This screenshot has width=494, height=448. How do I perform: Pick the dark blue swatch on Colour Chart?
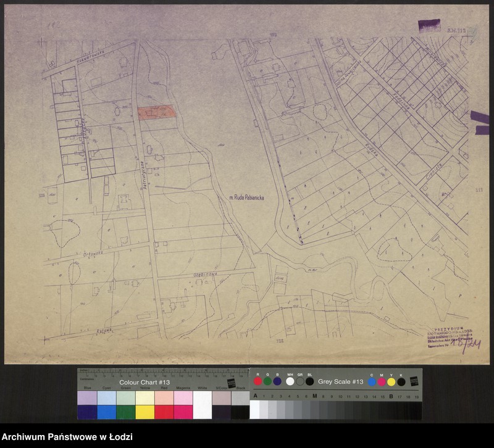tap(87, 412)
